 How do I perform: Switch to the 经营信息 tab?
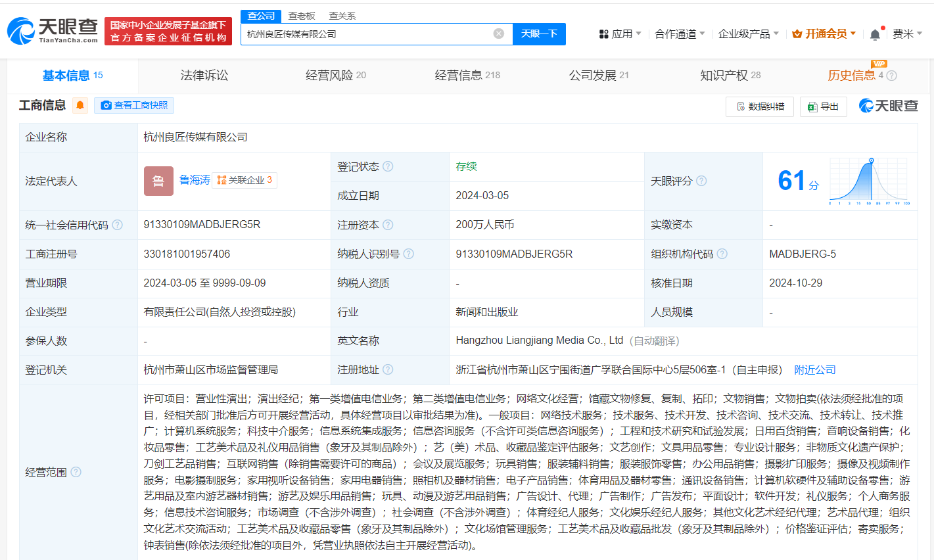[467, 76]
